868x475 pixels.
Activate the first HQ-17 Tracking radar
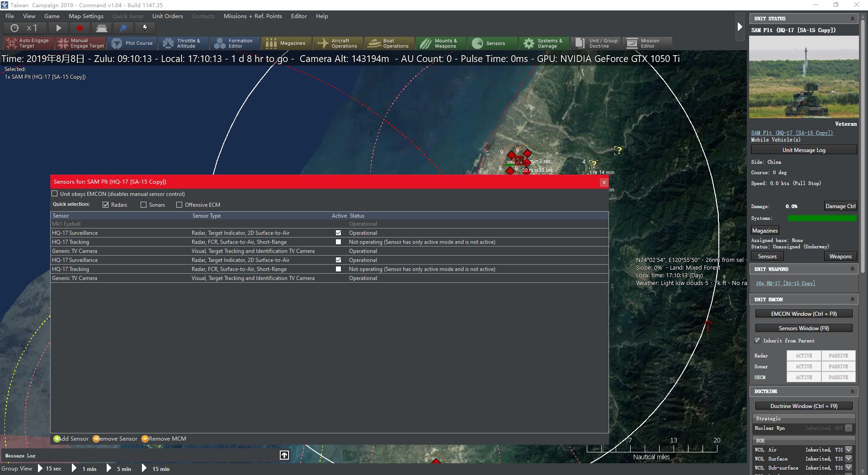click(338, 242)
